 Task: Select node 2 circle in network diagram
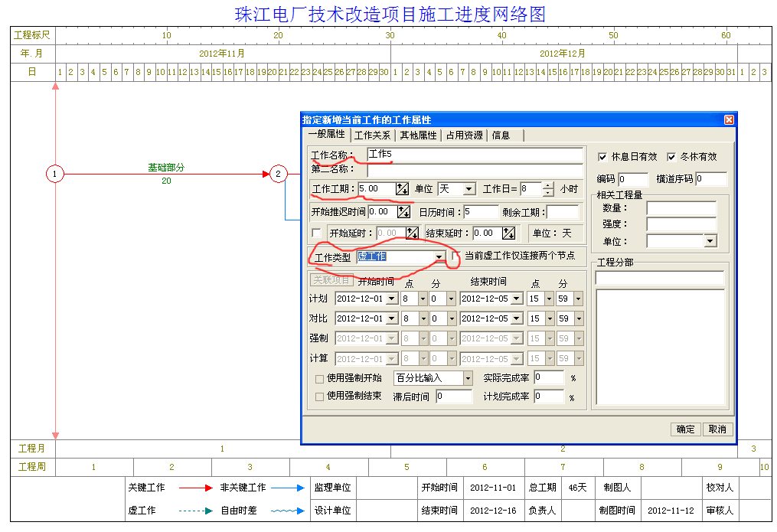(279, 174)
